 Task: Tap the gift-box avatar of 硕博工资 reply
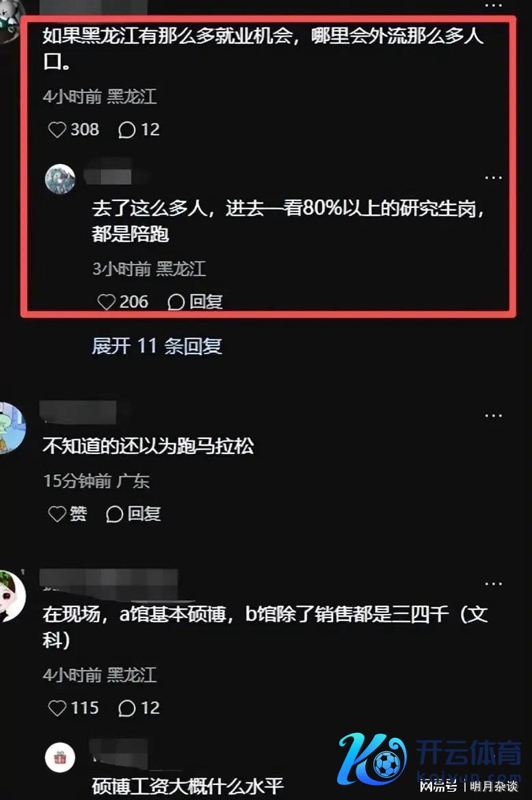point(60,757)
